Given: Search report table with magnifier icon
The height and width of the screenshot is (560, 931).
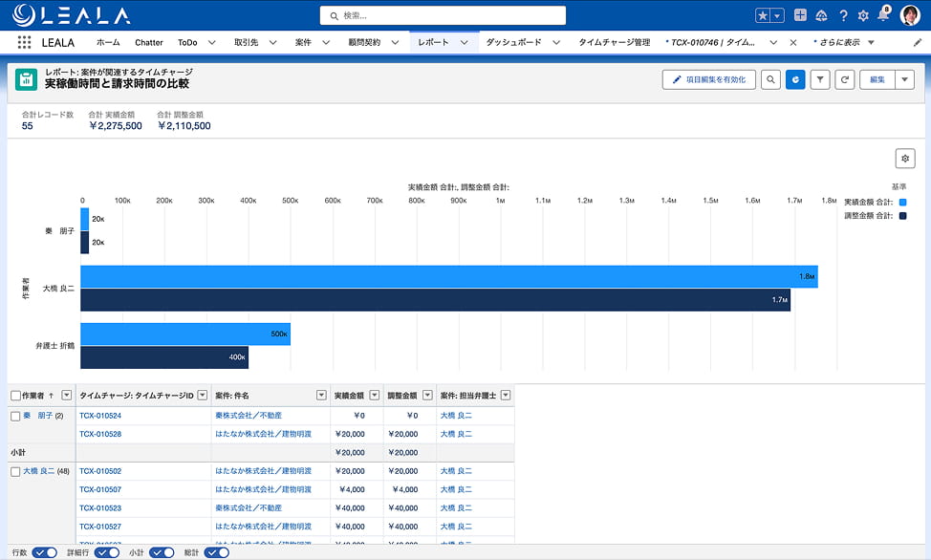Looking at the screenshot, I should pyautogui.click(x=770, y=79).
